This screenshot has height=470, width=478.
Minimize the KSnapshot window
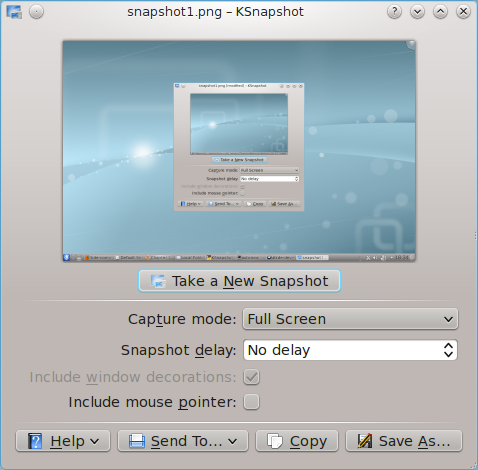[417, 12]
